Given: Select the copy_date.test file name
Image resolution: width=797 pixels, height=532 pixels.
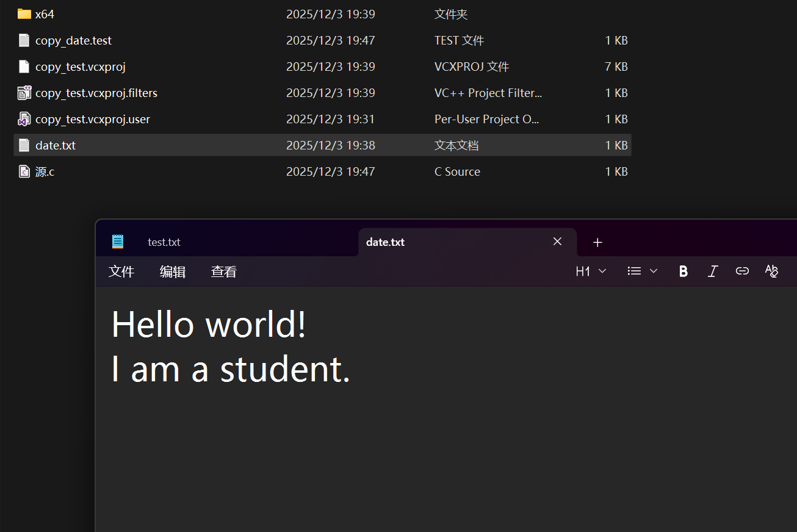Looking at the screenshot, I should [73, 40].
